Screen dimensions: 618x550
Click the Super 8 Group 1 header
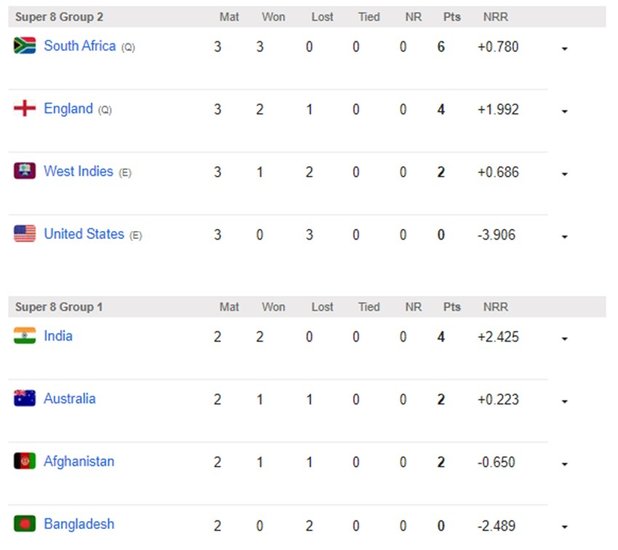click(59, 307)
